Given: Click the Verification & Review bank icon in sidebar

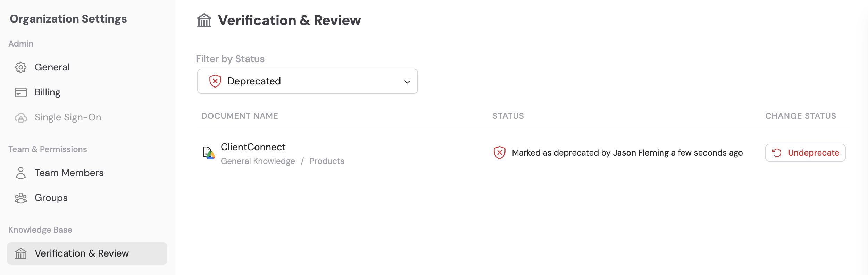Looking at the screenshot, I should [21, 253].
